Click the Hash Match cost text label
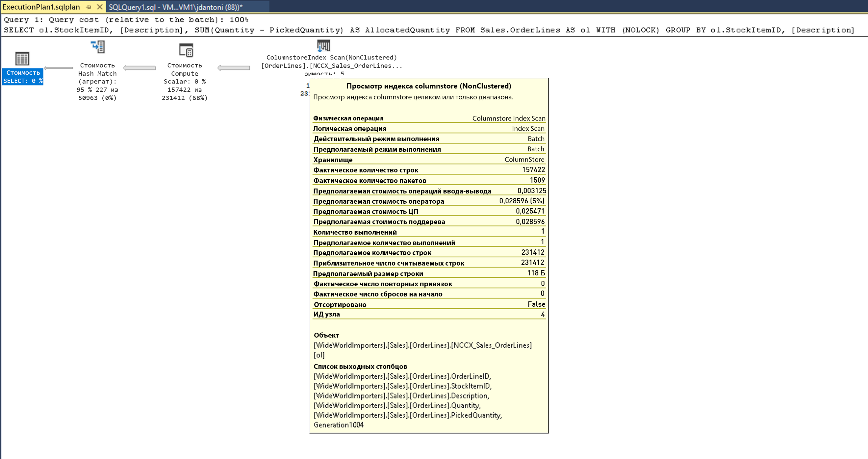Viewport: 868px width, 459px height. tap(97, 82)
